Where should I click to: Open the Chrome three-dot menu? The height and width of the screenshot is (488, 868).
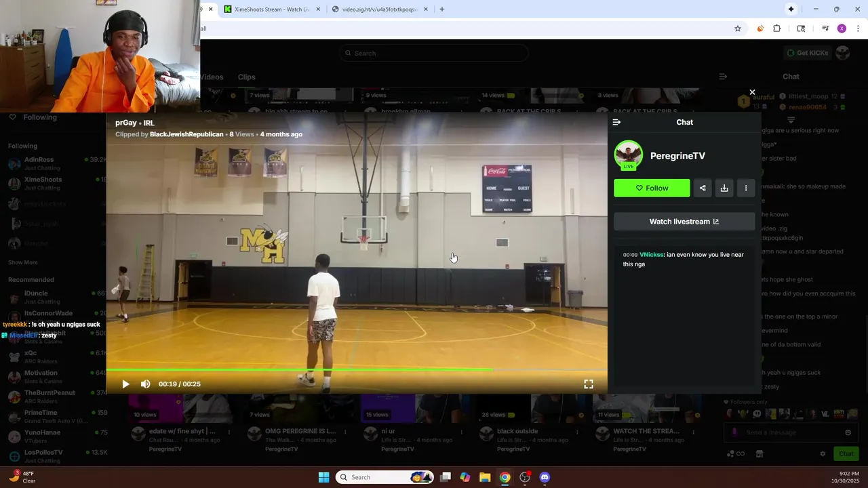tap(858, 28)
